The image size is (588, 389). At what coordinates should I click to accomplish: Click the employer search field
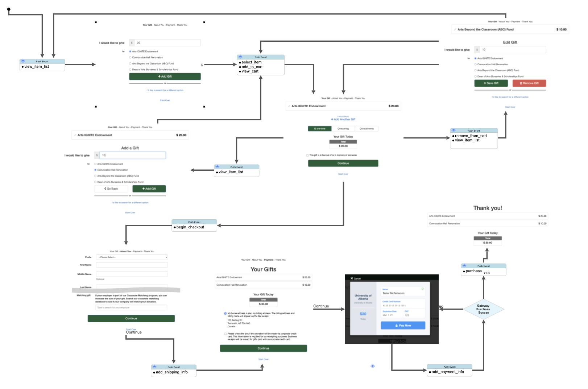pos(131,307)
